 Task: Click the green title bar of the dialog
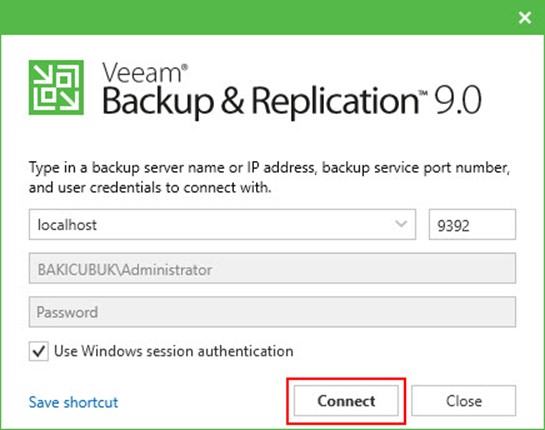(x=257, y=17)
